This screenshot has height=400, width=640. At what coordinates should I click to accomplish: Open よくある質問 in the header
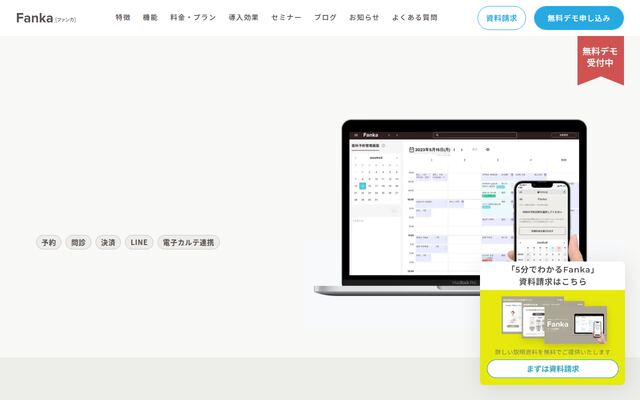tap(415, 18)
